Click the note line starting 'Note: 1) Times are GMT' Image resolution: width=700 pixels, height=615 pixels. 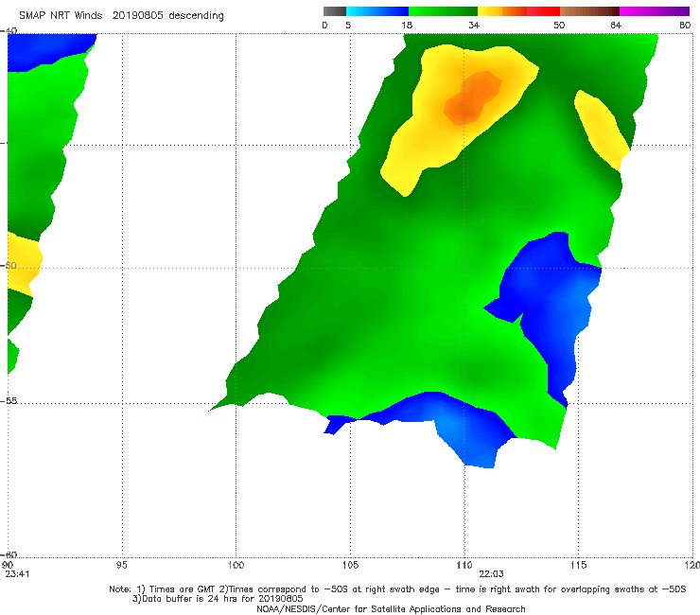pos(397,589)
